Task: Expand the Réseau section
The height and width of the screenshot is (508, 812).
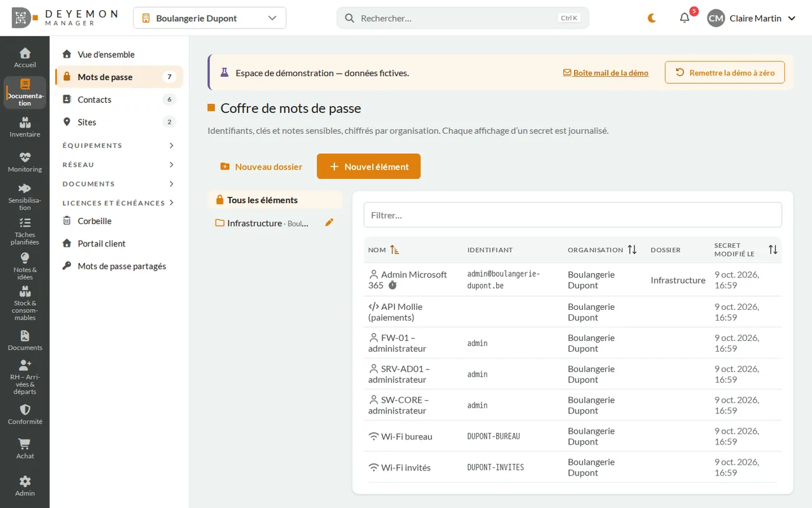Action: (119, 164)
